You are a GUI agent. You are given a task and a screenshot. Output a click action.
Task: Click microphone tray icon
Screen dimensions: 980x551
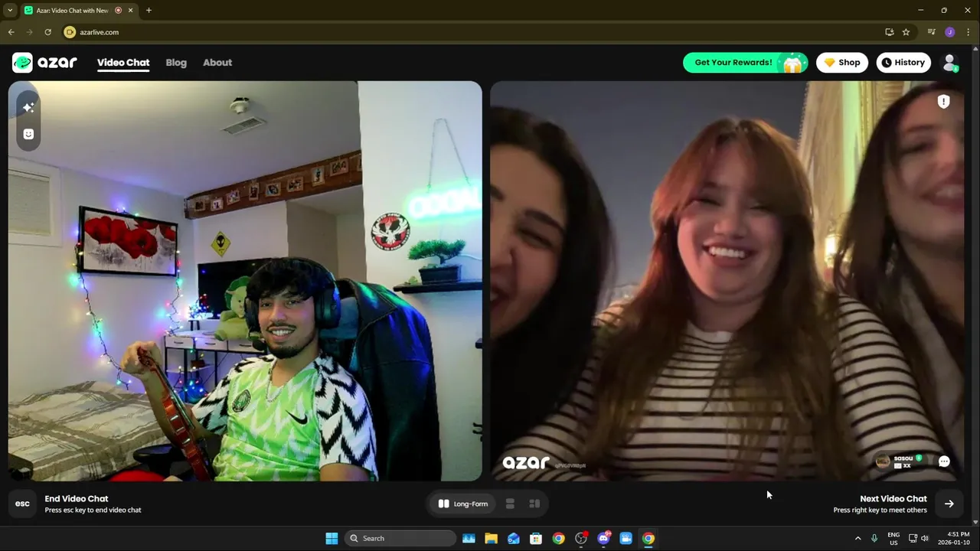[874, 539]
